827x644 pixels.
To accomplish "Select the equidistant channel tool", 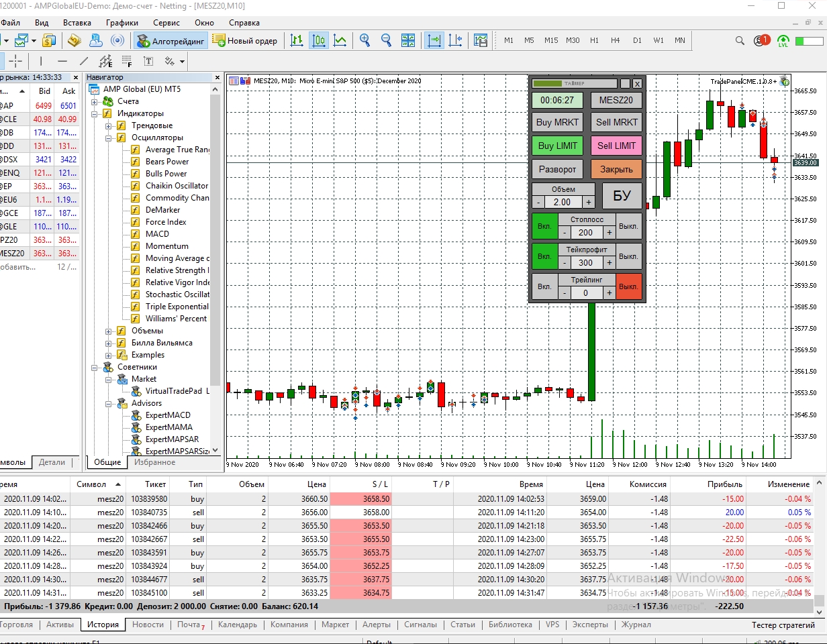I will 105,61.
